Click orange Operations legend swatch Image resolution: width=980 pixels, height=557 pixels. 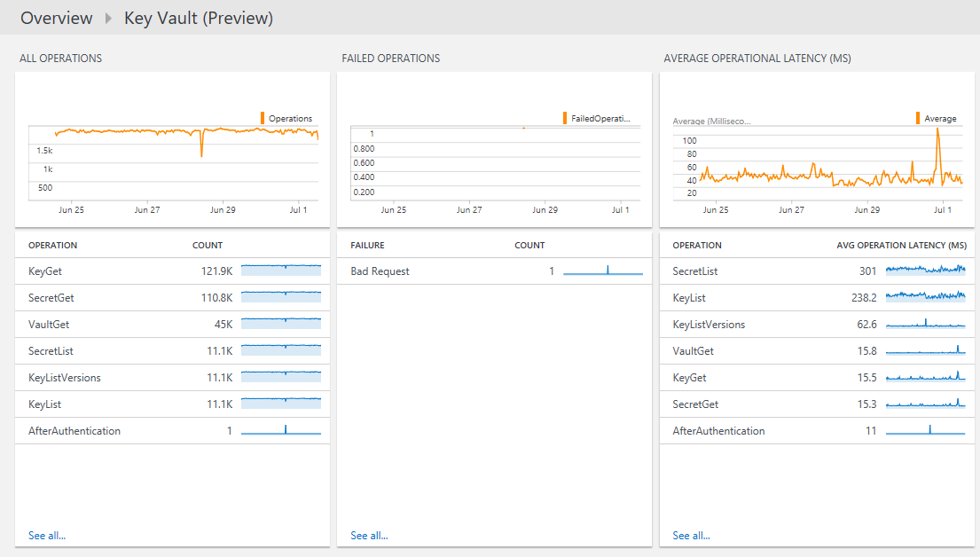click(x=263, y=118)
